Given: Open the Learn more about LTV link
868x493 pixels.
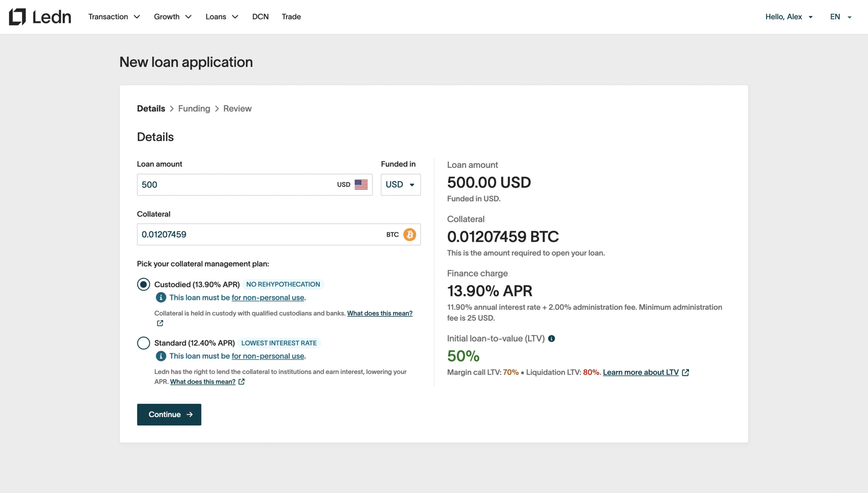Looking at the screenshot, I should coord(640,372).
